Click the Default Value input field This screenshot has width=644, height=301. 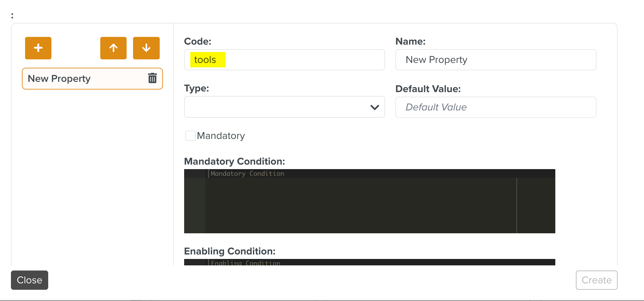click(x=495, y=107)
